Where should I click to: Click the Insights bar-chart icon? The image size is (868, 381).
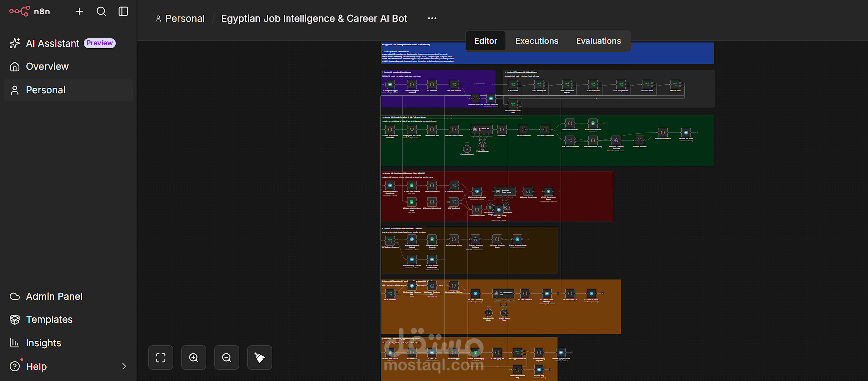coord(15,343)
